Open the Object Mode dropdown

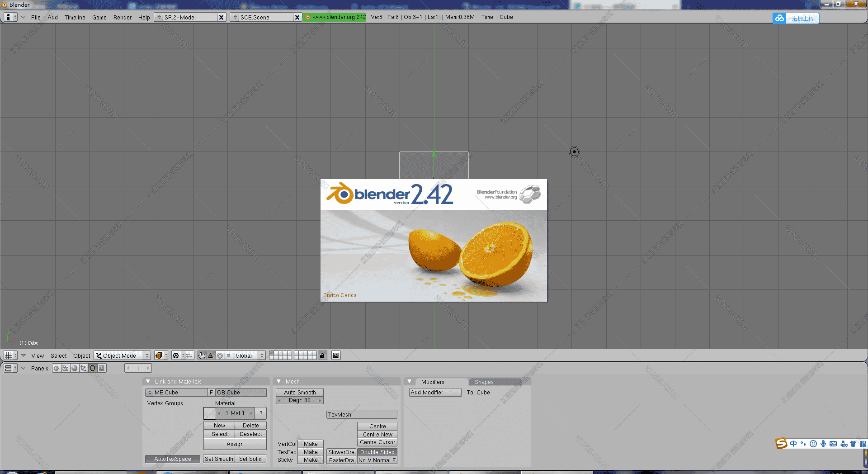(123, 355)
